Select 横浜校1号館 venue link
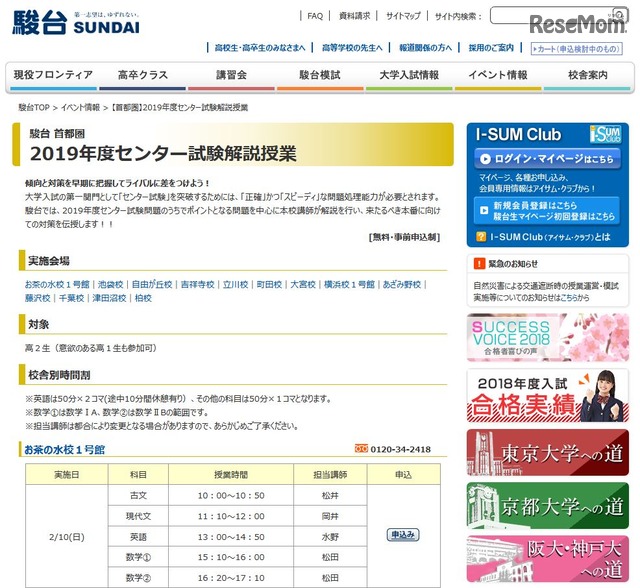 coord(349,284)
